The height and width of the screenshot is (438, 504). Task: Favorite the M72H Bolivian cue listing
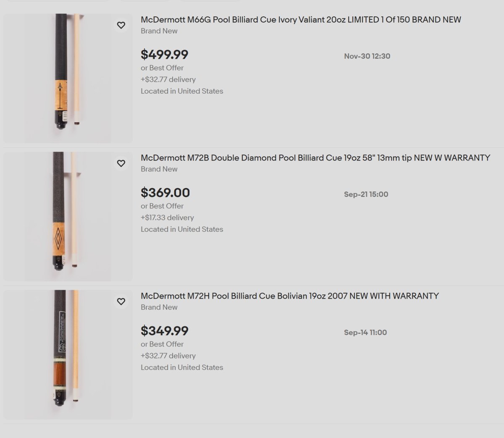coord(121,302)
